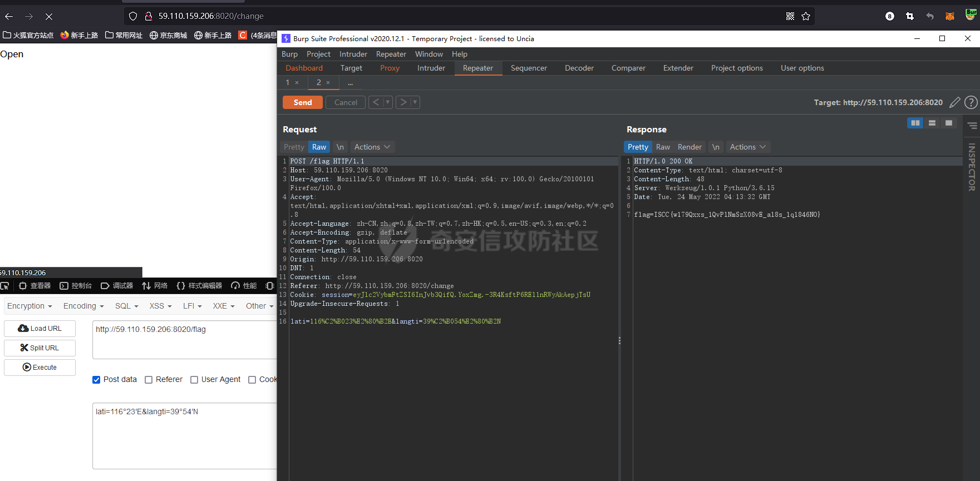Open the Encryption dropdown
This screenshot has width=980, height=481.
[x=29, y=306]
